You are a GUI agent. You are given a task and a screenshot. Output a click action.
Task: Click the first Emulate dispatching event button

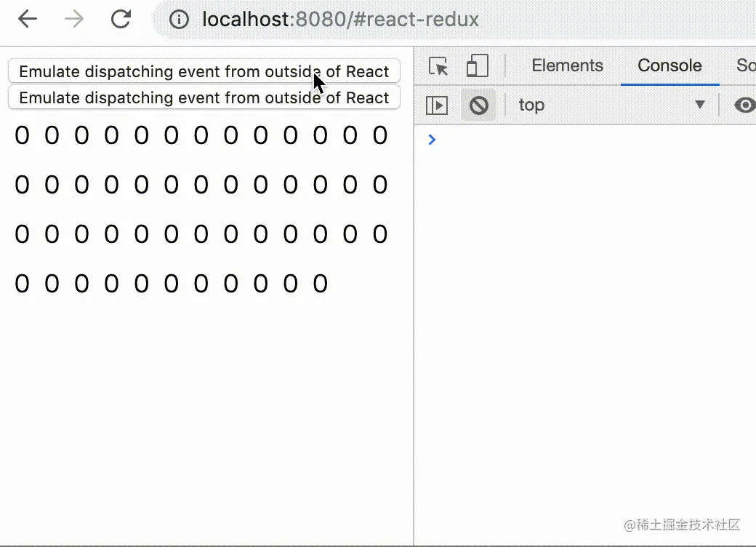point(204,71)
